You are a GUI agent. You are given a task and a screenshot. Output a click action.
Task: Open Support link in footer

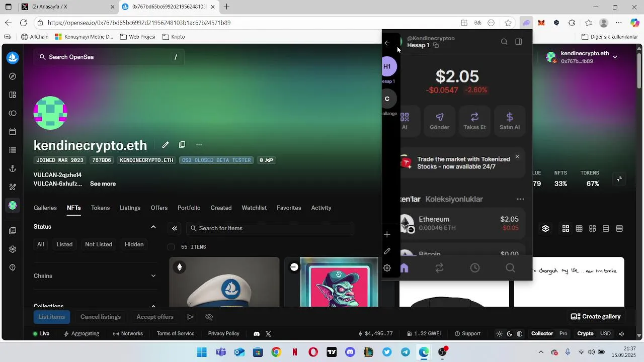coord(467,334)
